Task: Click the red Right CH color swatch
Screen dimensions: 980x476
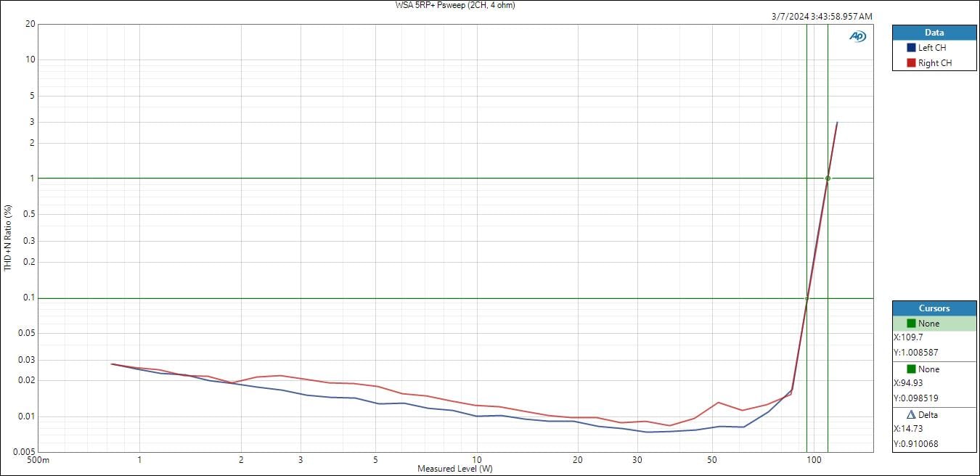Action: [911, 63]
